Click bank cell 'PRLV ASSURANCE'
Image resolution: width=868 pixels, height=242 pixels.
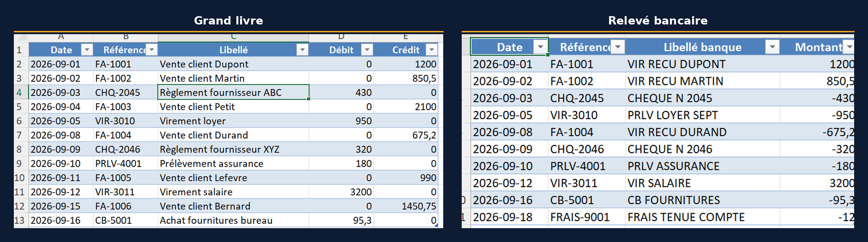(702, 166)
